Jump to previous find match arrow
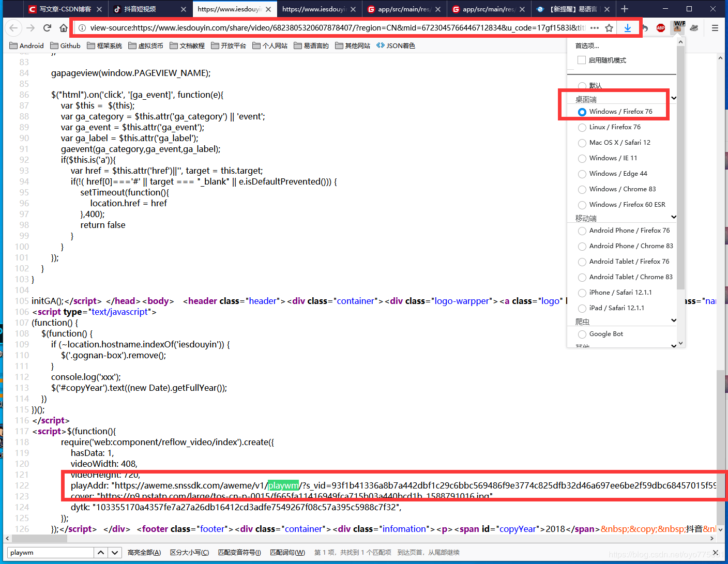The image size is (728, 564). tap(101, 553)
